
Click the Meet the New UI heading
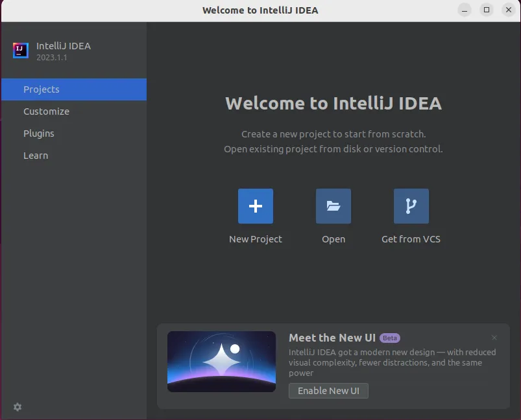click(332, 338)
